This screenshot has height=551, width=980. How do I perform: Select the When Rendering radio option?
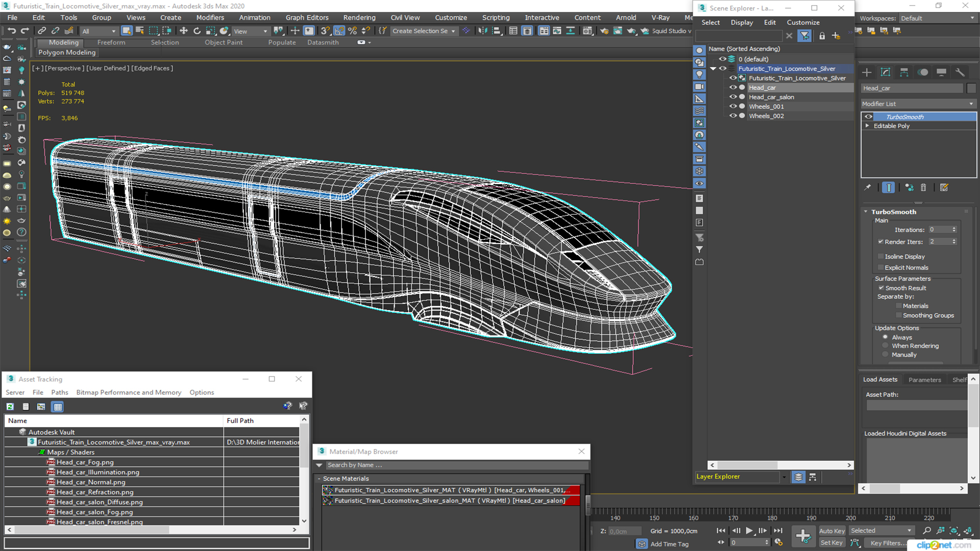click(x=886, y=346)
